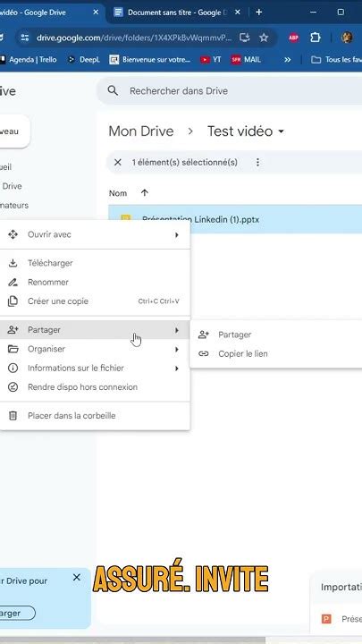The image size is (362, 644).
Task: Choose Télécharger in the context menu
Action: (95, 263)
